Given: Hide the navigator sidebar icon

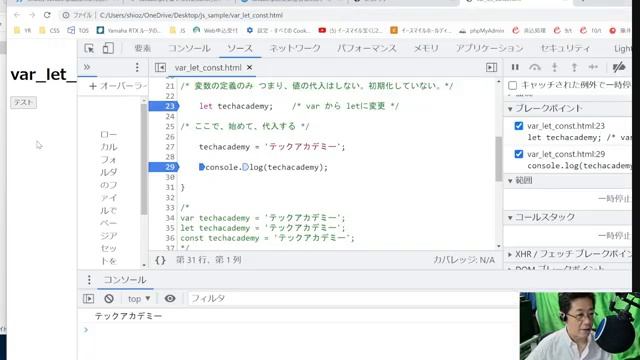Looking at the screenshot, I should click(x=160, y=67).
